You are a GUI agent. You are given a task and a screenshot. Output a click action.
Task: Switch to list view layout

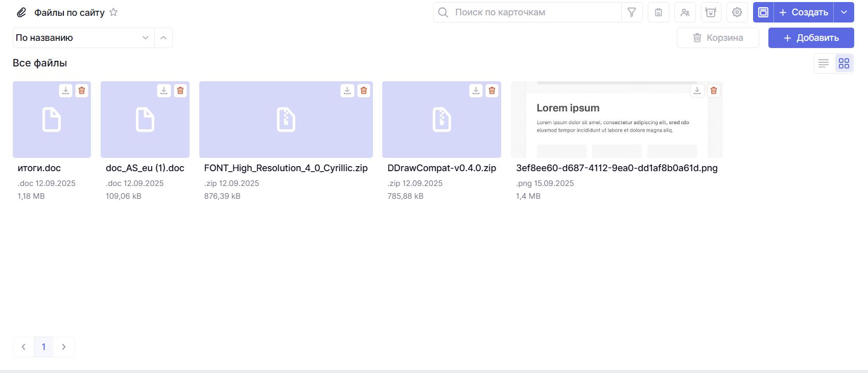point(824,63)
